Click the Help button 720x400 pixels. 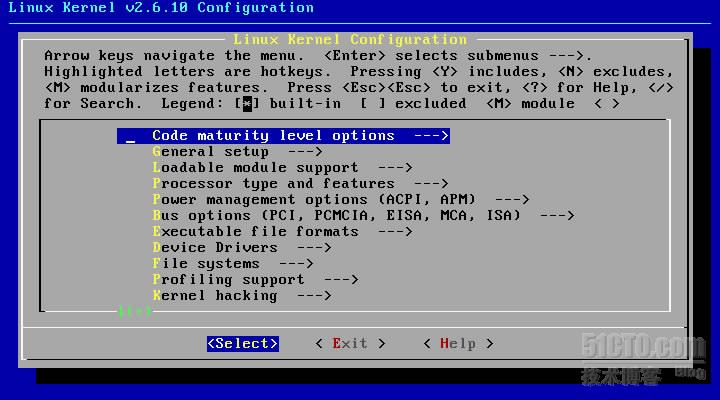[458, 344]
